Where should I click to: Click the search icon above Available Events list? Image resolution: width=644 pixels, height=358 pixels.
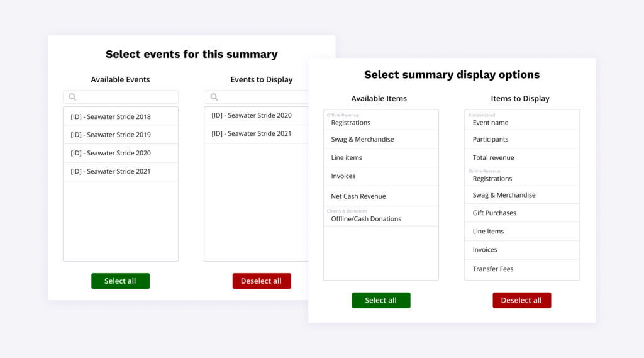[72, 97]
